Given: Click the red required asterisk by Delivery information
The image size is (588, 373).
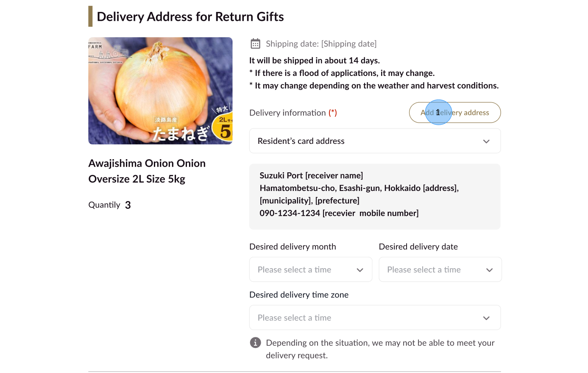Looking at the screenshot, I should point(333,112).
